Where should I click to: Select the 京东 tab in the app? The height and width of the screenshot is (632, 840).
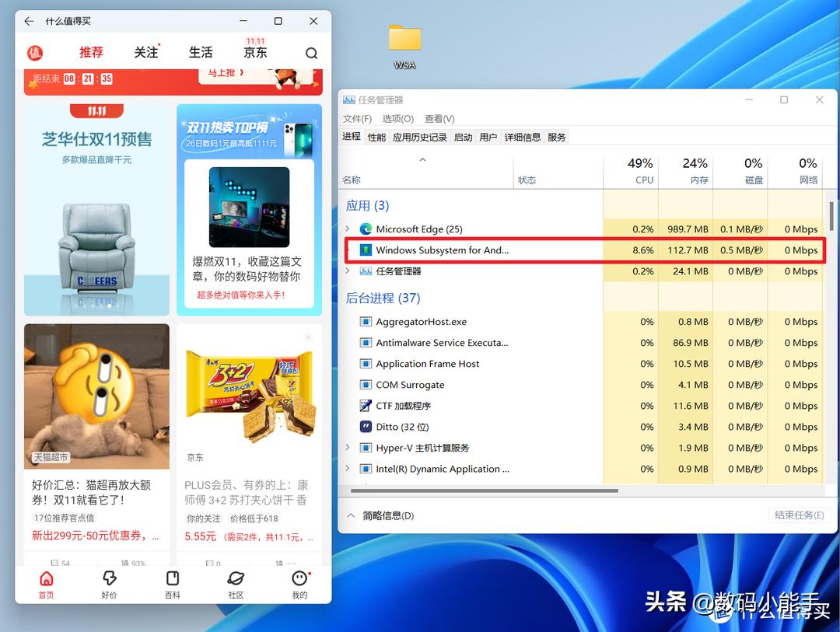click(255, 52)
